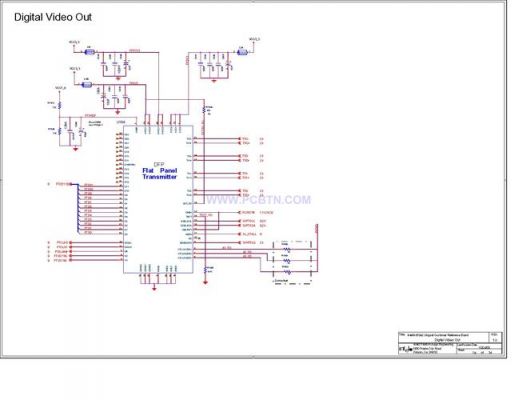Click ground symbol under bottom-left resistor divider
The height and width of the screenshot is (400, 518).
[x=76, y=149]
